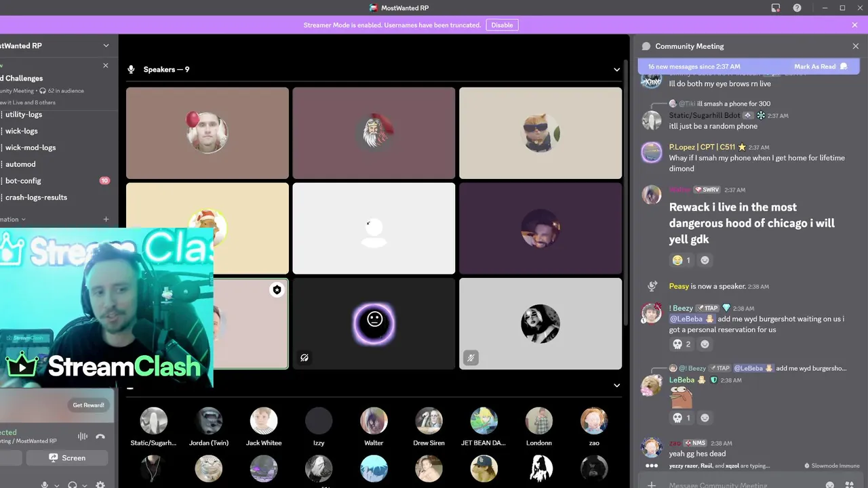Disable Streamer Mode from the banner
The image size is (868, 488).
pos(502,25)
